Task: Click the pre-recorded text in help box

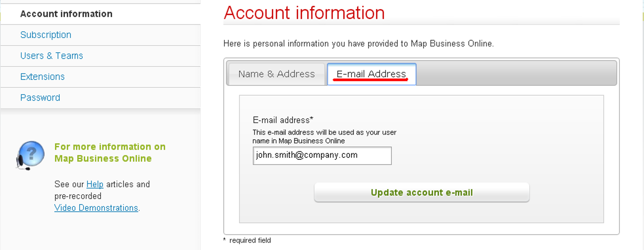Action: 78,196
